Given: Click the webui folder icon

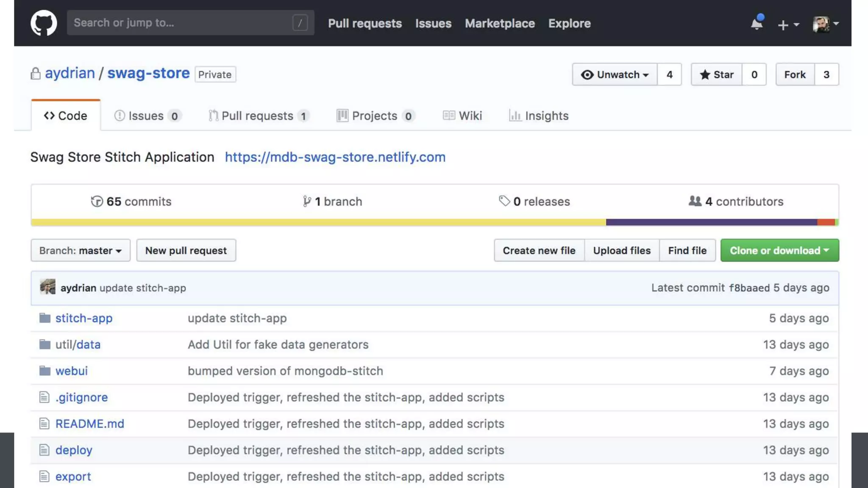Looking at the screenshot, I should tap(45, 371).
